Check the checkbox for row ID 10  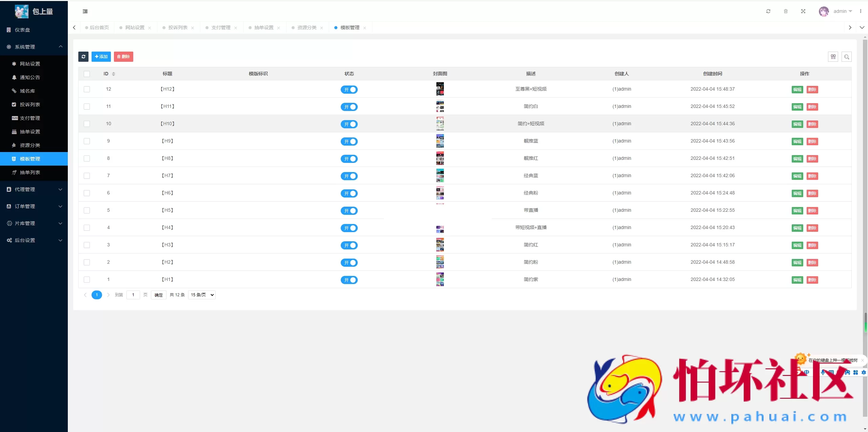point(87,124)
